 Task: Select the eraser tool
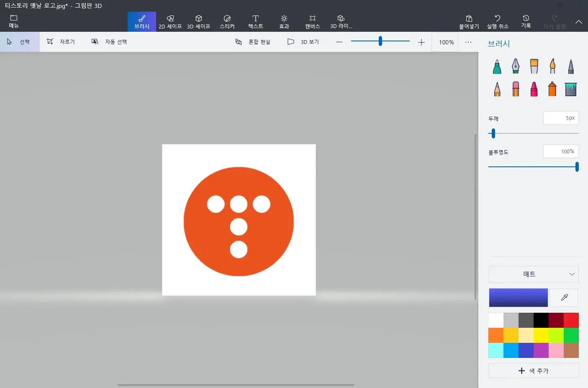[516, 89]
